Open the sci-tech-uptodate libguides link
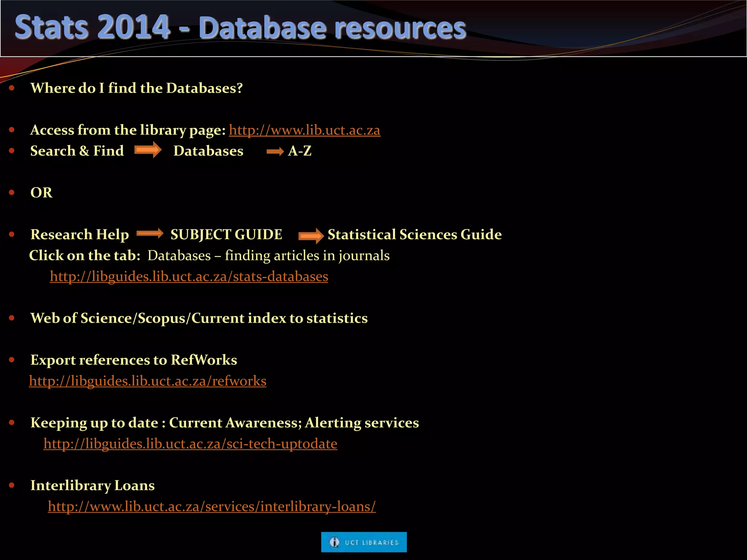Viewport: 747px width, 560px height. tap(190, 444)
